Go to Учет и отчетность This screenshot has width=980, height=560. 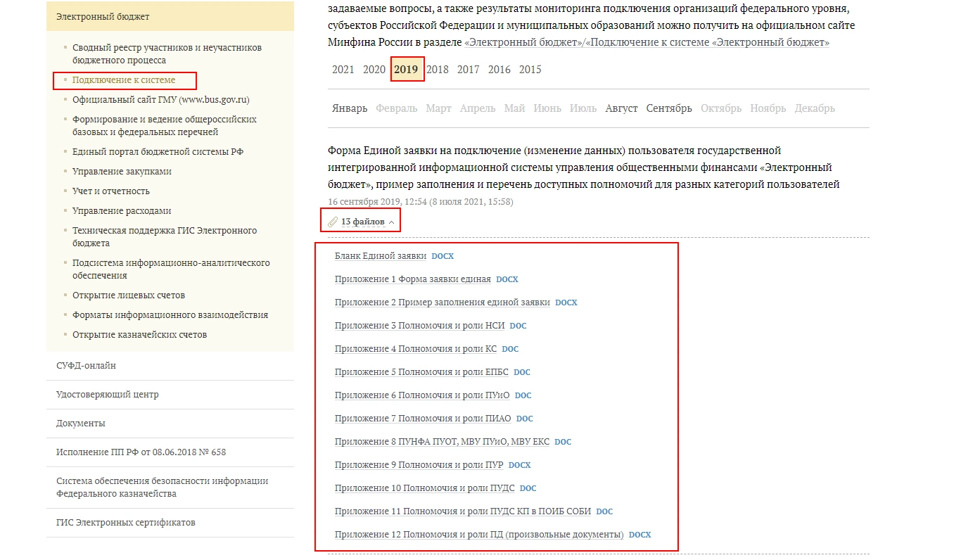(x=111, y=191)
